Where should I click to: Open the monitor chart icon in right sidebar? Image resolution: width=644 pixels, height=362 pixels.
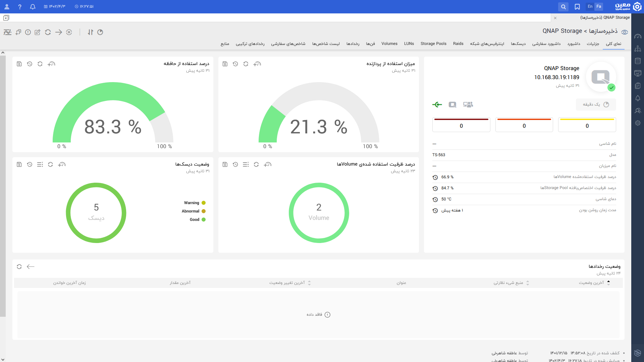click(638, 73)
